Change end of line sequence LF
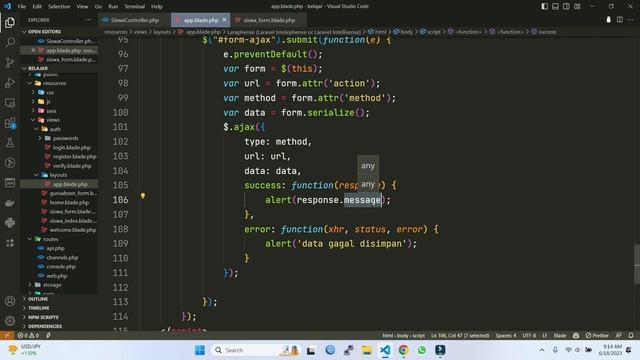640x360 pixels. pos(544,335)
